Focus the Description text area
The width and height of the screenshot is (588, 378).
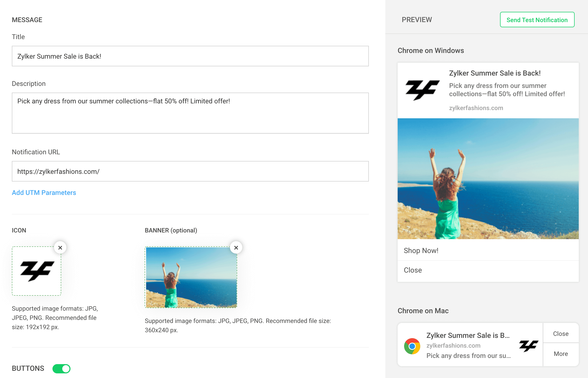point(190,113)
